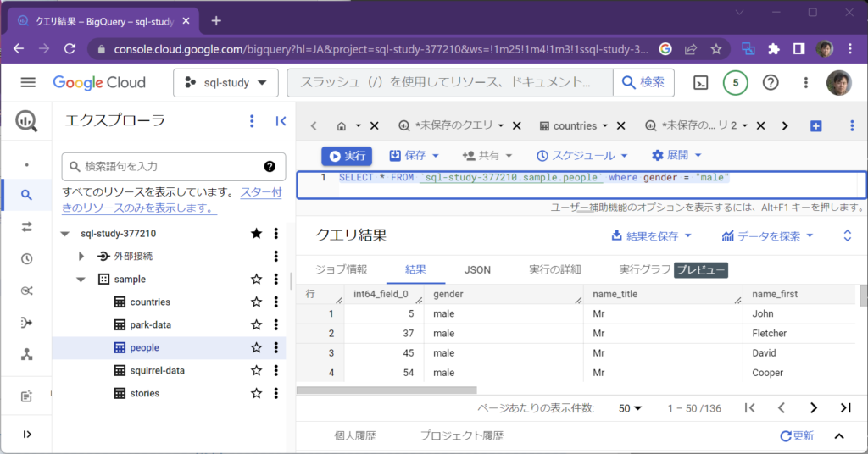This screenshot has width=868, height=454.
Task: Go to next results page
Action: coord(813,408)
